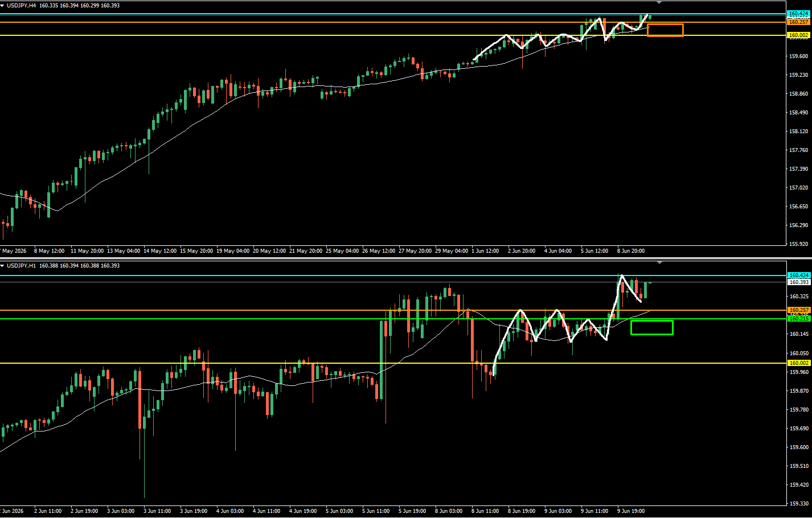Click the yellow 160.002 price label on the H4 chart
The width and height of the screenshot is (812, 518).
(798, 35)
